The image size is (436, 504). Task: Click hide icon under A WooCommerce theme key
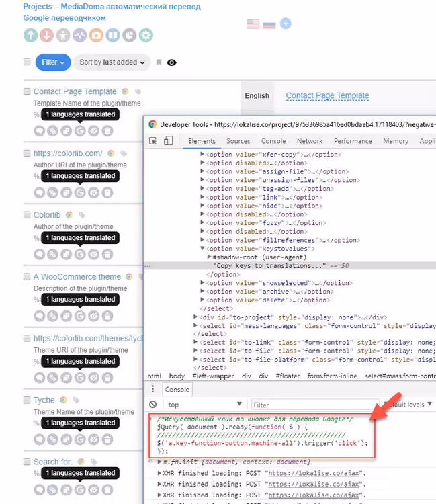pos(94,316)
